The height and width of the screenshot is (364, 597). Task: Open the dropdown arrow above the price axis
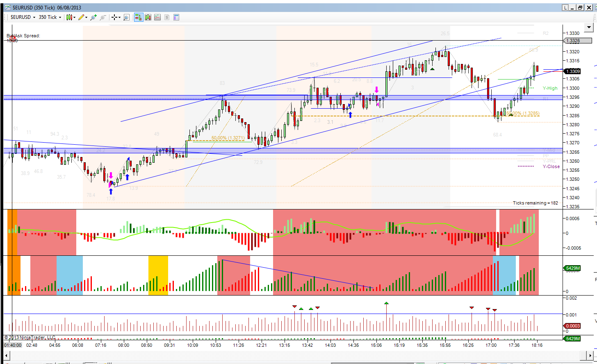[x=589, y=27]
